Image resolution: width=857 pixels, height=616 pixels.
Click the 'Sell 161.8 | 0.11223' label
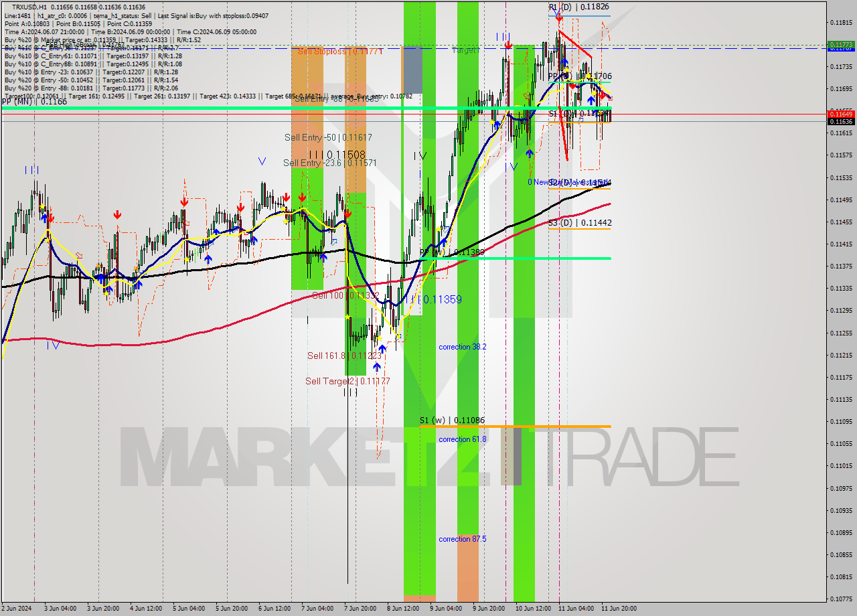pos(344,356)
